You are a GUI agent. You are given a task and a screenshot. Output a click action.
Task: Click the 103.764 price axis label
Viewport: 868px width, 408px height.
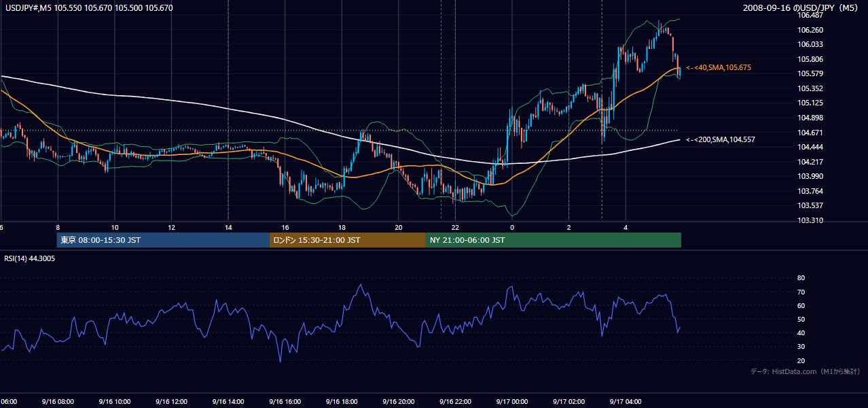(x=810, y=191)
